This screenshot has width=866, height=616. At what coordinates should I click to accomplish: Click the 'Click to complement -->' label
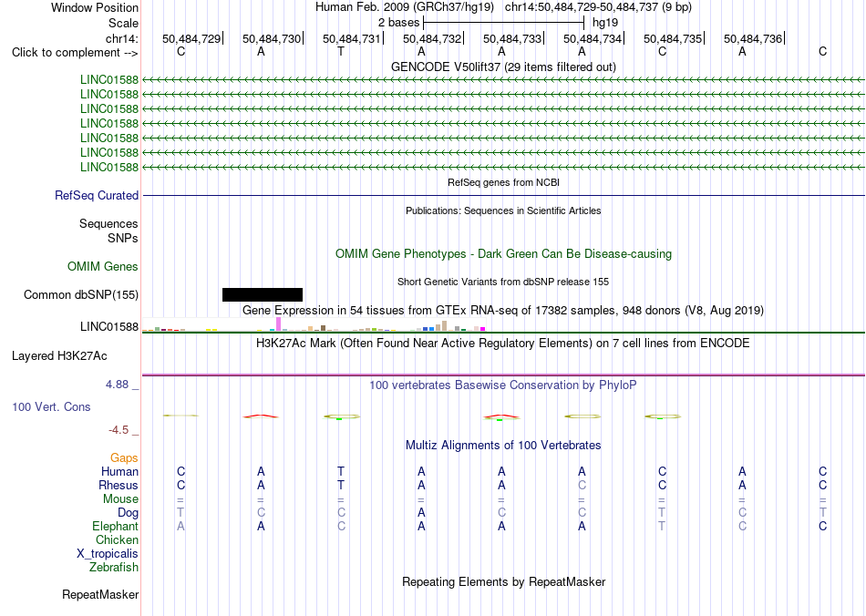tap(75, 53)
